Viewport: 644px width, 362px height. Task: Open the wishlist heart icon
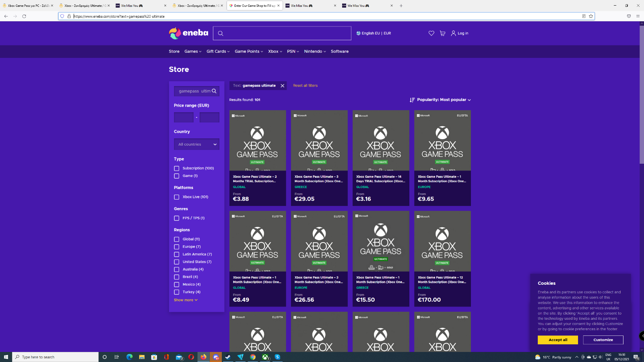click(x=431, y=33)
